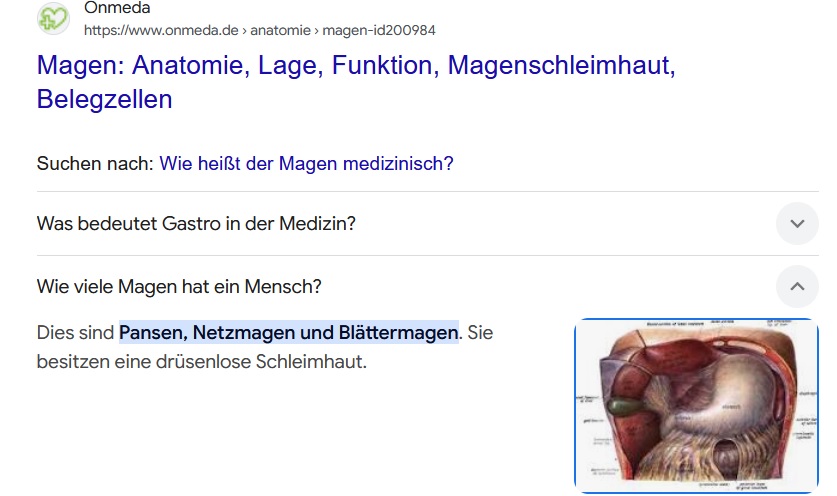The image size is (837, 496).
Task: Click the words 'Dies sind' in the answer
Action: pos(75,332)
